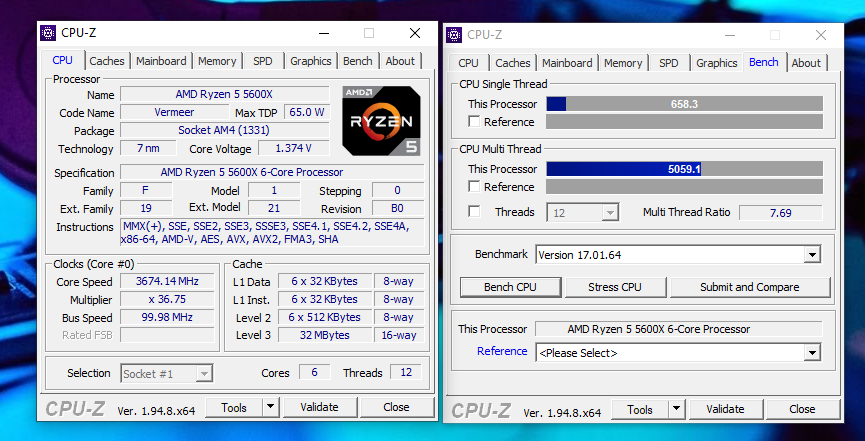Switch to CPU tab in right Bench window

pos(468,63)
